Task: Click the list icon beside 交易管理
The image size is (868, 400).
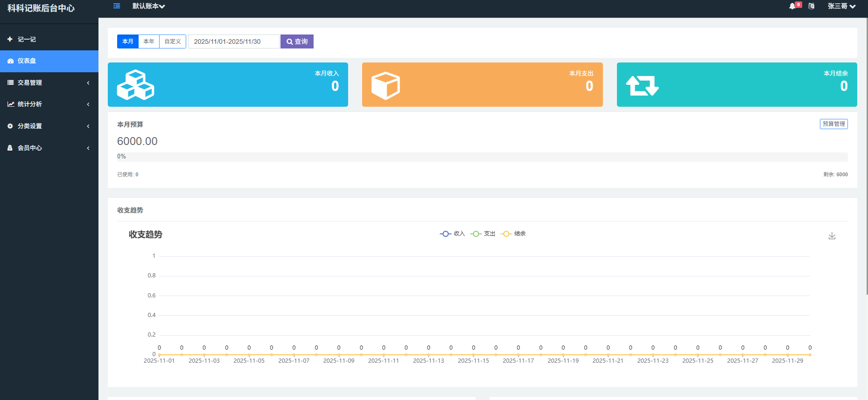Action: pos(10,83)
